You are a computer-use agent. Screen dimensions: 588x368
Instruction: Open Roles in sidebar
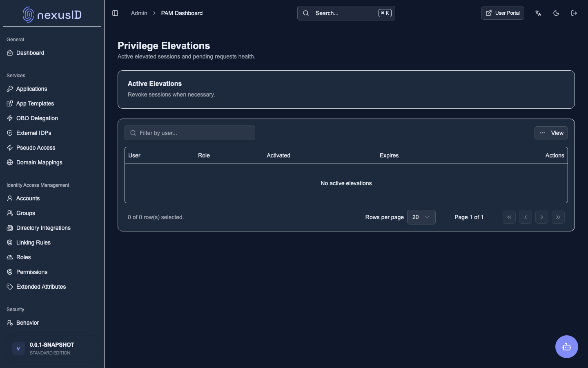point(52,257)
